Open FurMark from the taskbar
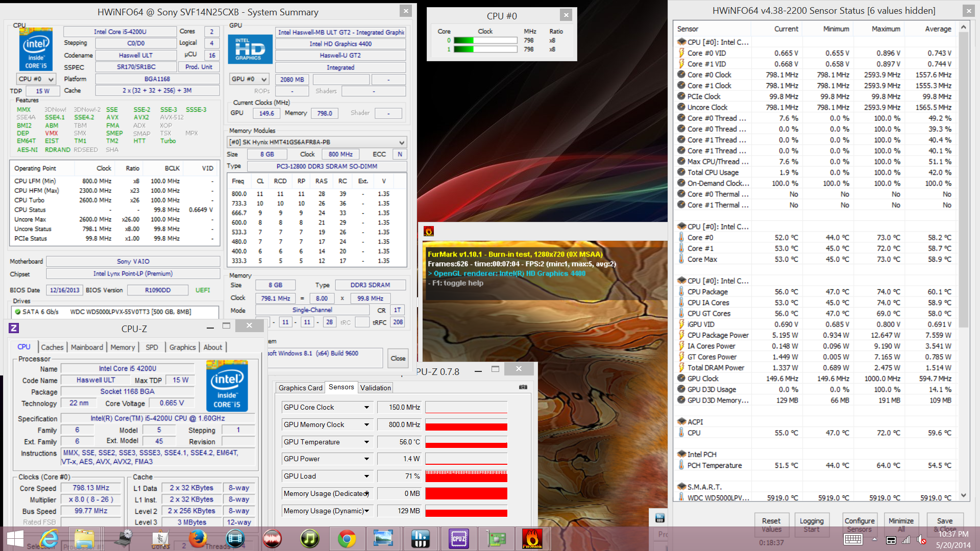This screenshot has width=980, height=551. 532,538
